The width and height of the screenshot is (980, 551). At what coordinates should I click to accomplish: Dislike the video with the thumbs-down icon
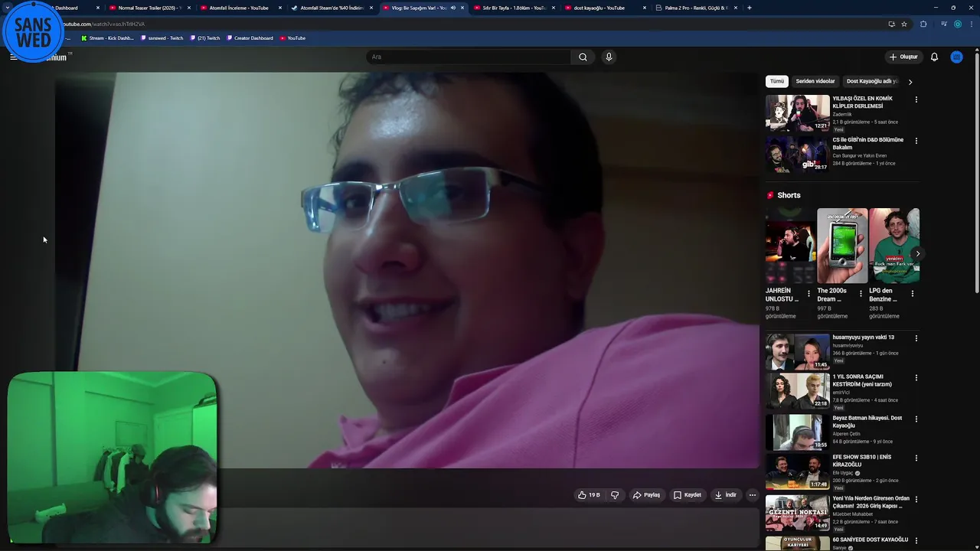615,495
